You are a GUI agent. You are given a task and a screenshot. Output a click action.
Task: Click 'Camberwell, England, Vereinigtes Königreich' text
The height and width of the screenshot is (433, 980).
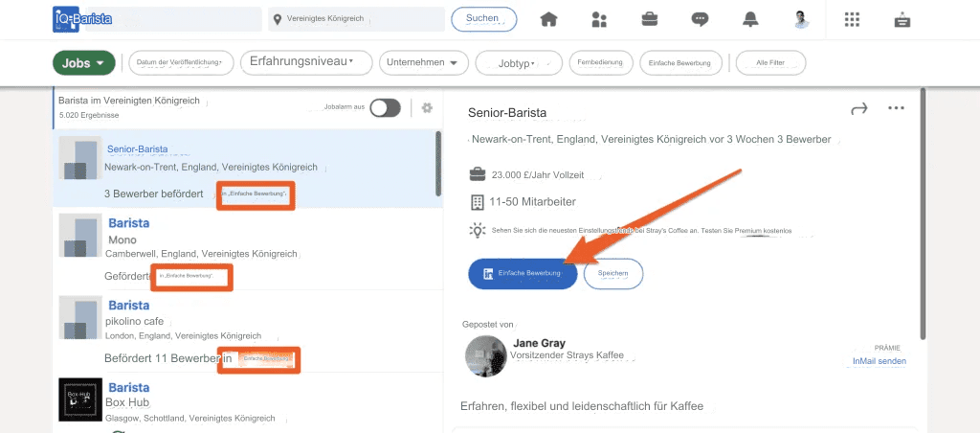[x=201, y=254]
